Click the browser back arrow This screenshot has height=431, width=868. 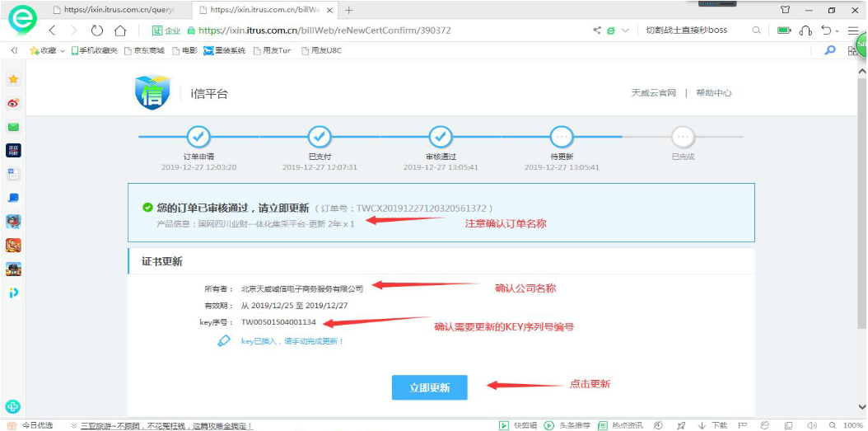coord(53,30)
